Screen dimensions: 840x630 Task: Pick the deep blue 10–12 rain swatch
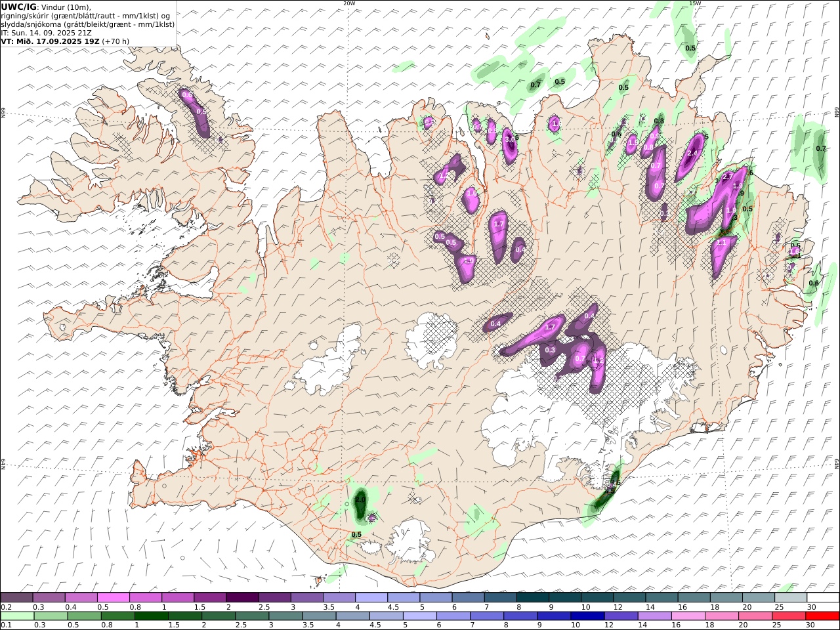[587, 616]
